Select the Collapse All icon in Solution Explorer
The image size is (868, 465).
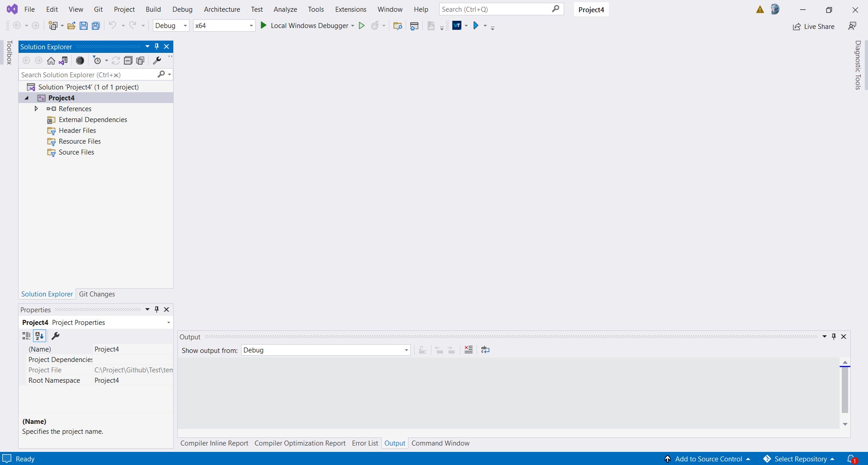[128, 60]
